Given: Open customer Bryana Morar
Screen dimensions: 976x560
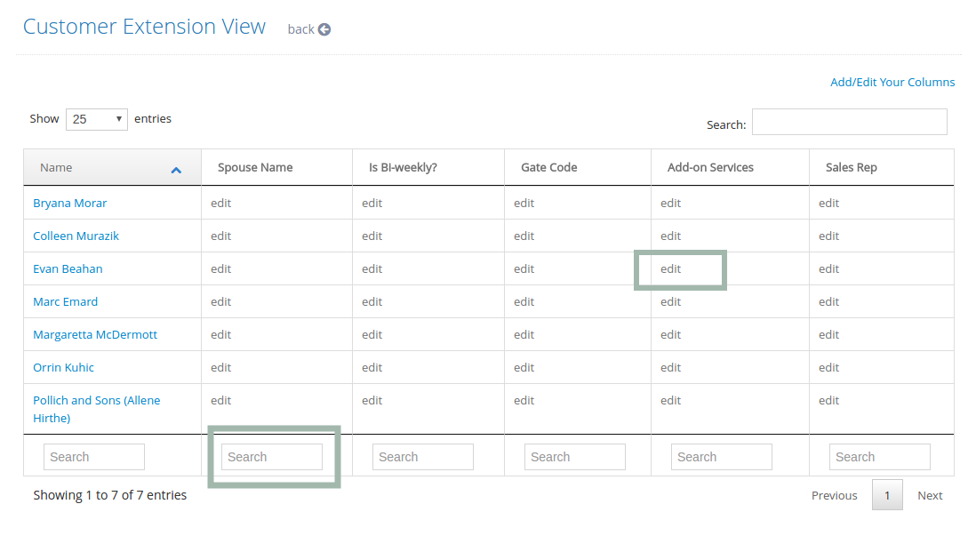Looking at the screenshot, I should pyautogui.click(x=69, y=203).
